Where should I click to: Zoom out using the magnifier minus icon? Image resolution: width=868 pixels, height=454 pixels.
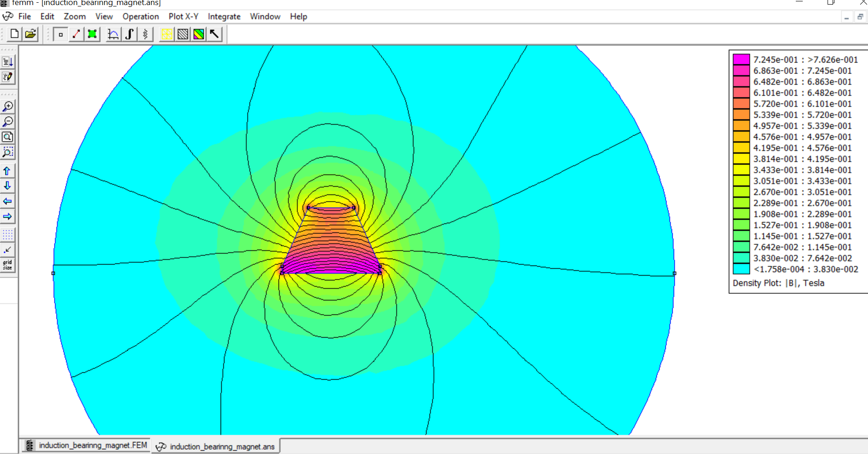[x=8, y=122]
